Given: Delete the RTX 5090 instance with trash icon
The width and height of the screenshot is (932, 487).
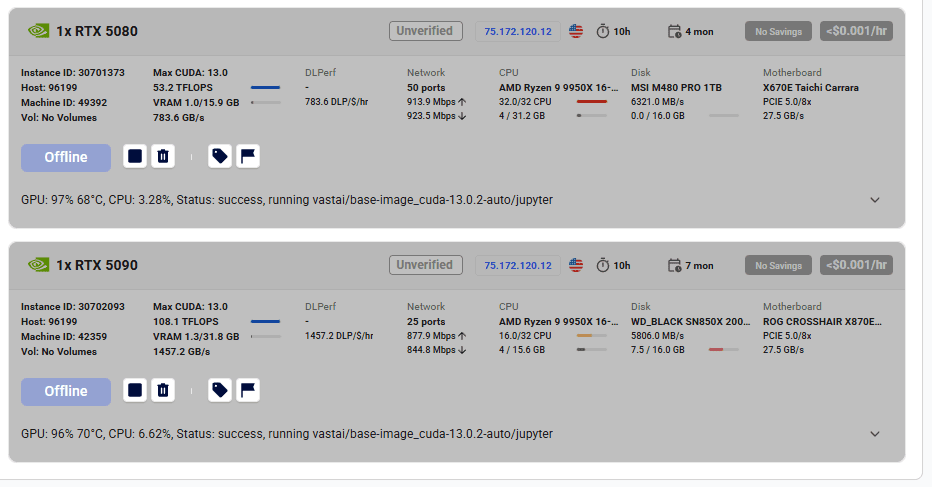Looking at the screenshot, I should pyautogui.click(x=163, y=390).
